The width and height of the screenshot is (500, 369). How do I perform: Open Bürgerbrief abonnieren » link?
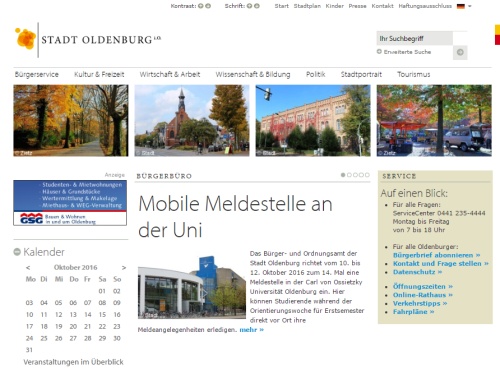[436, 255]
